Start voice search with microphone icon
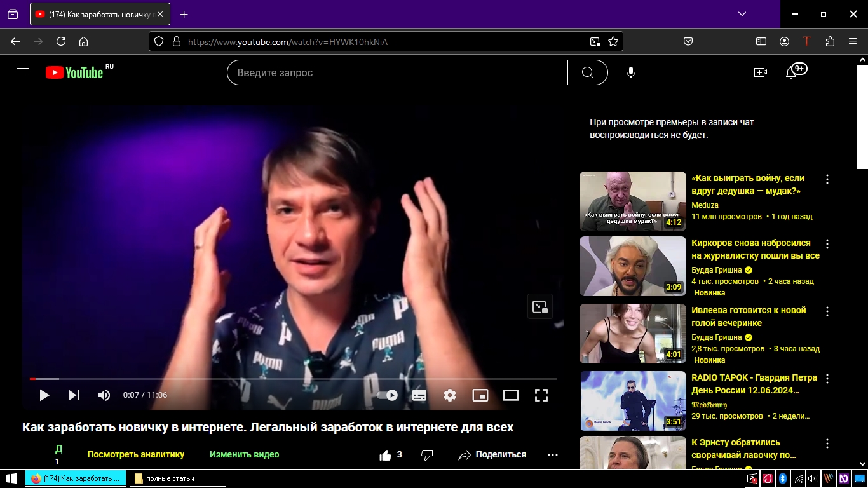 (x=631, y=72)
